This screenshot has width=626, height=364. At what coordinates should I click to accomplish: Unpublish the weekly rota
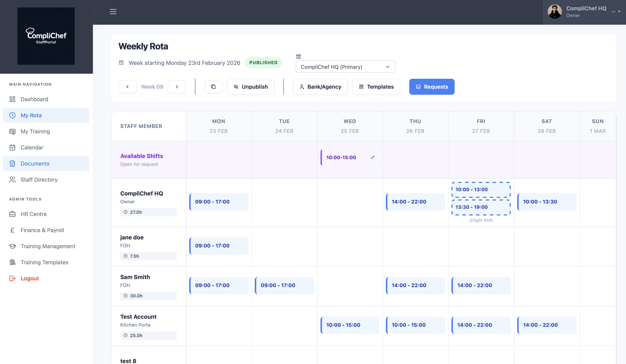250,87
